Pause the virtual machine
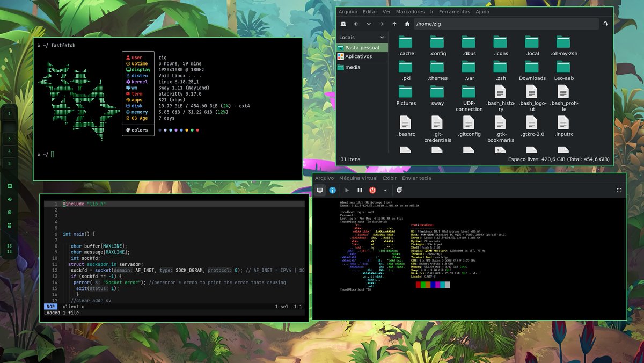Screen dimensions: 644x363 pos(360,190)
